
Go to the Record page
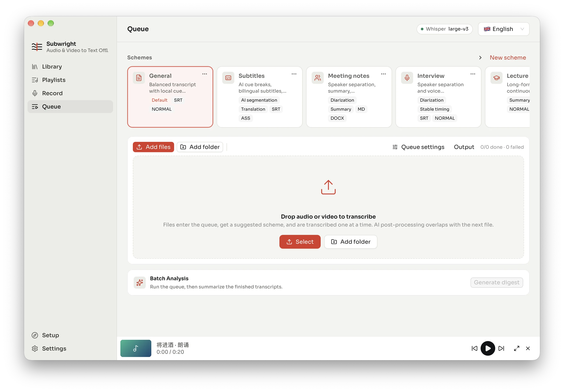[70, 93]
